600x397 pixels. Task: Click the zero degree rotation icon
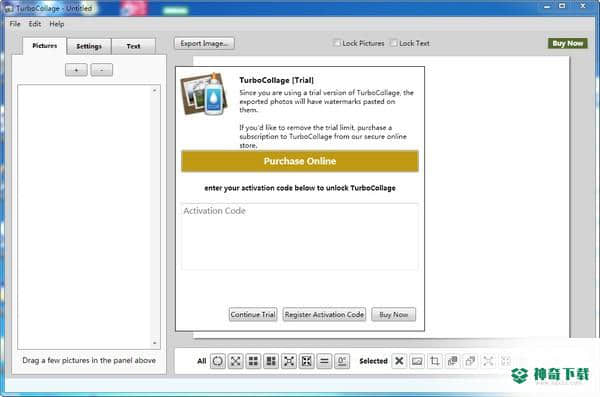(x=342, y=361)
